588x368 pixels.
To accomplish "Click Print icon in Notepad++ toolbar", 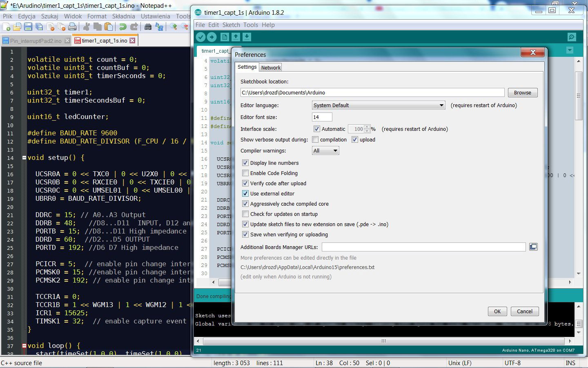I will pyautogui.click(x=72, y=27).
